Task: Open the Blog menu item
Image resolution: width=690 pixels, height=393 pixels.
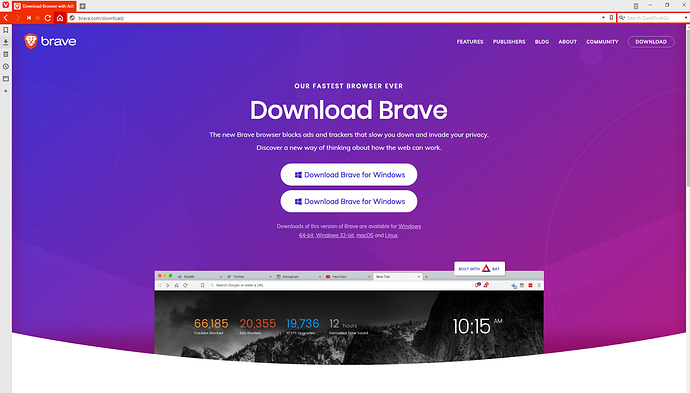Action: pyautogui.click(x=542, y=42)
